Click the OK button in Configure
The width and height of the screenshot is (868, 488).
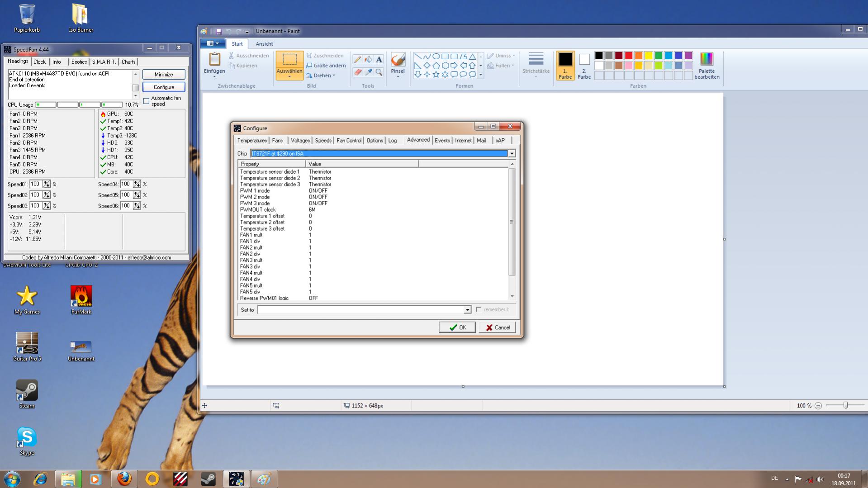coord(457,327)
